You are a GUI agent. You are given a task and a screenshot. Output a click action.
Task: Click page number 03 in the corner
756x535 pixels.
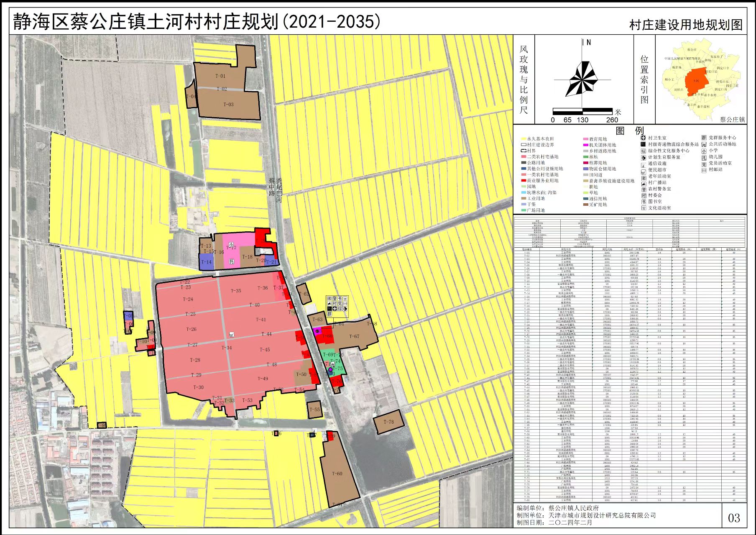click(734, 518)
